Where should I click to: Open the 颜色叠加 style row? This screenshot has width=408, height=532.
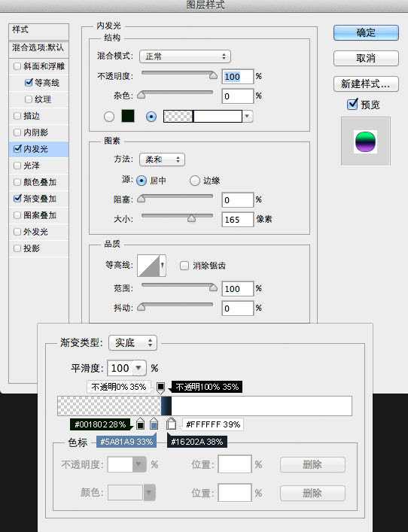pyautogui.click(x=38, y=182)
